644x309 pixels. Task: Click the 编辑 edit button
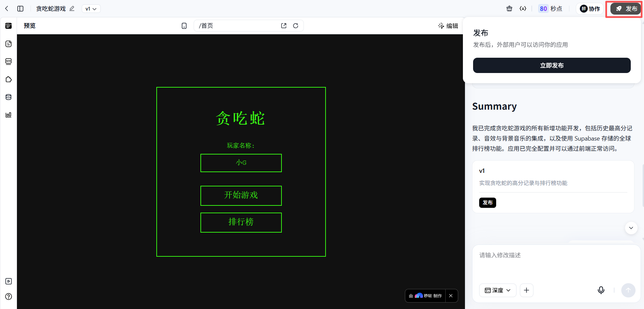pyautogui.click(x=448, y=26)
